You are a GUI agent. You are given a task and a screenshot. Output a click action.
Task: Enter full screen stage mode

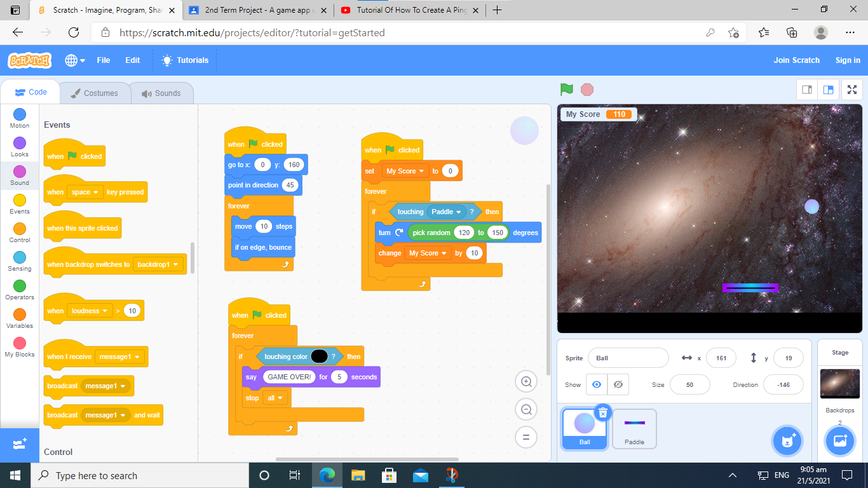pyautogui.click(x=852, y=90)
